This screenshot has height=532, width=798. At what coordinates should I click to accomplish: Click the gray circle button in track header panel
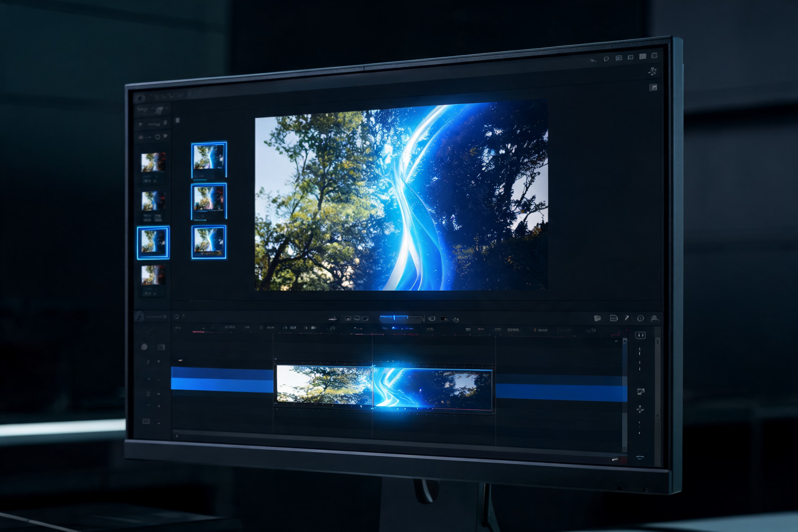point(144,347)
